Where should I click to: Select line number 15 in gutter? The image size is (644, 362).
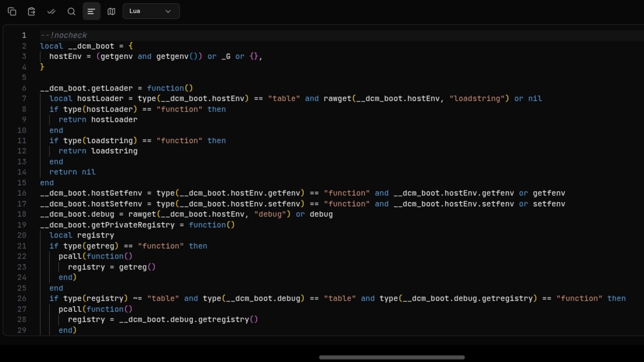pyautogui.click(x=22, y=183)
